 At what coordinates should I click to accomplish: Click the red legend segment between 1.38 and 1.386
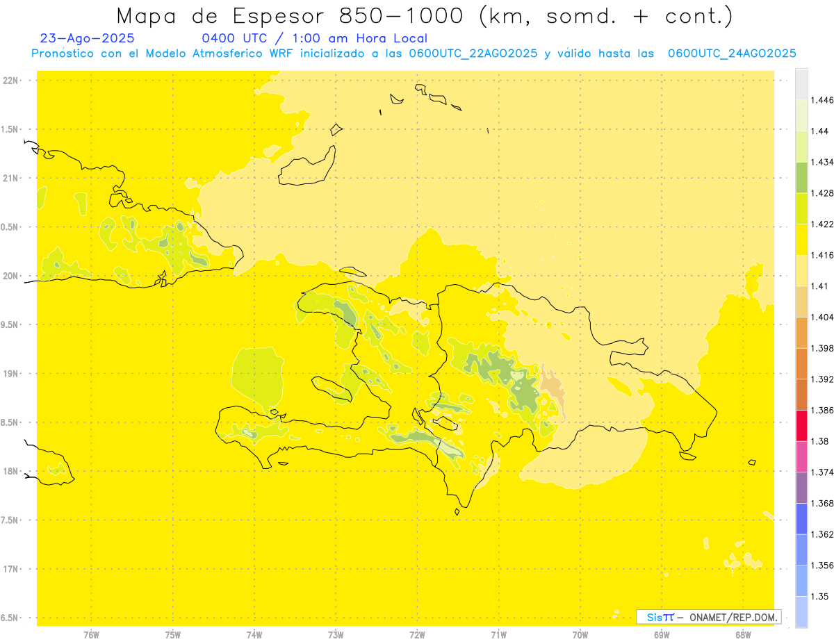801,425
